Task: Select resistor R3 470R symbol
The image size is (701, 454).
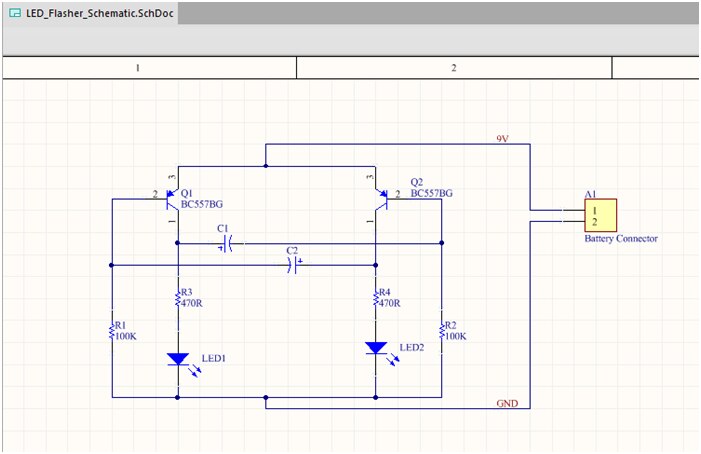Action: 178,298
